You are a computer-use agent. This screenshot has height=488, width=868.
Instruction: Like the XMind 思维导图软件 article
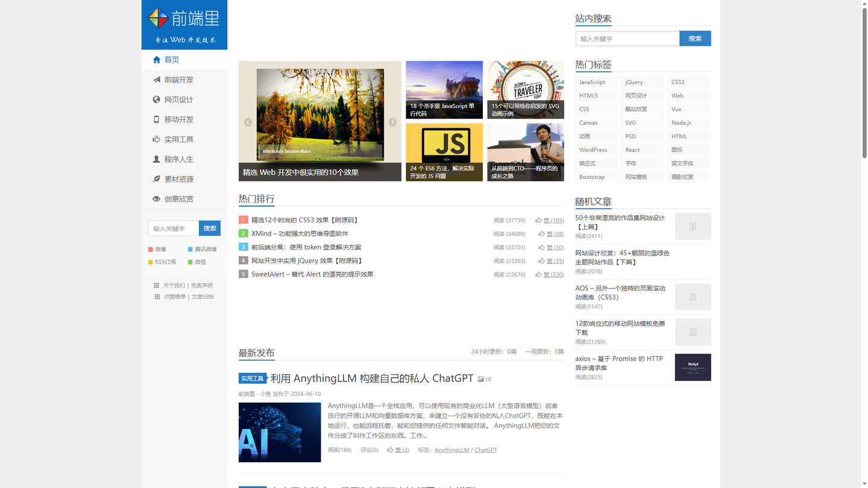[551, 234]
